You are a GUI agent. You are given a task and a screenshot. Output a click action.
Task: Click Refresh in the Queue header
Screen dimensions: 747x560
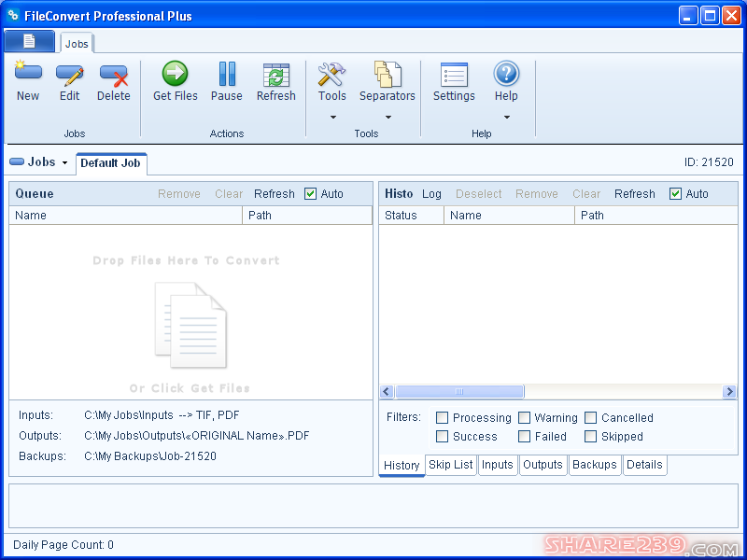[x=275, y=194]
